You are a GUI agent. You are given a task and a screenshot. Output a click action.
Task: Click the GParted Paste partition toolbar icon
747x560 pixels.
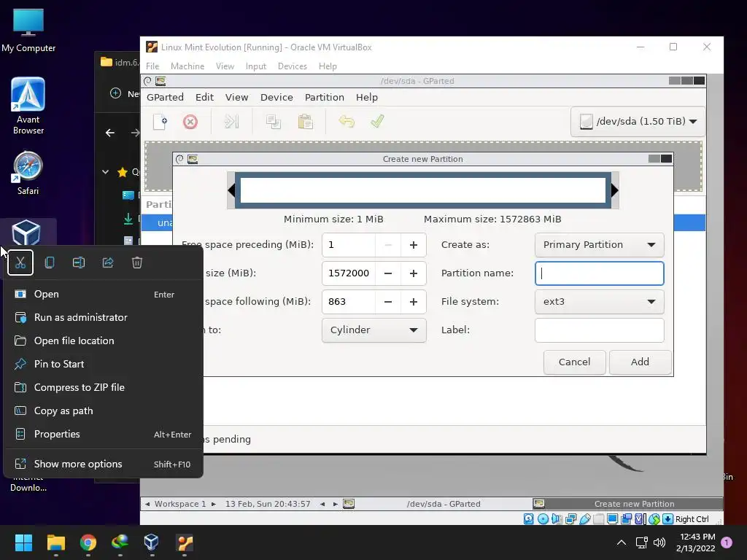pos(306,122)
